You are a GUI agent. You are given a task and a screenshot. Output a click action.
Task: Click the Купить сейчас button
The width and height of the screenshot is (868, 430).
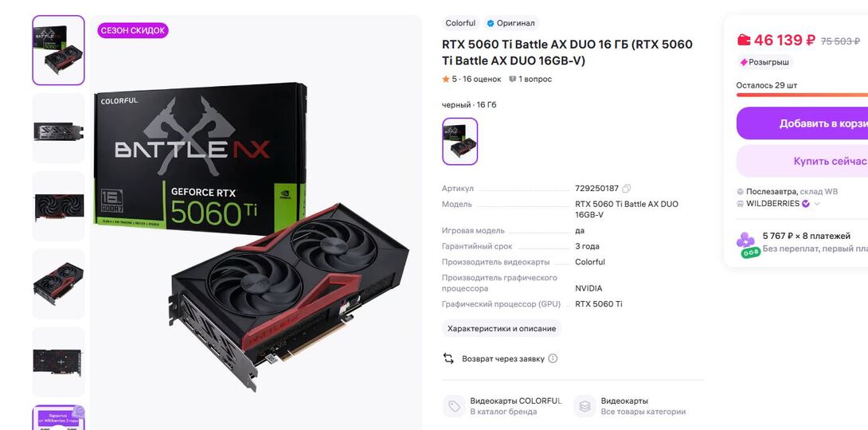click(802, 161)
